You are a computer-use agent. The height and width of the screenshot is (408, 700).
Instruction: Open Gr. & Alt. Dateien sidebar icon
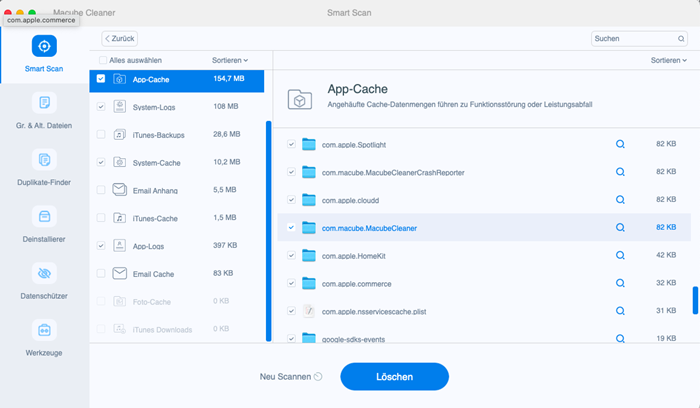point(44,103)
